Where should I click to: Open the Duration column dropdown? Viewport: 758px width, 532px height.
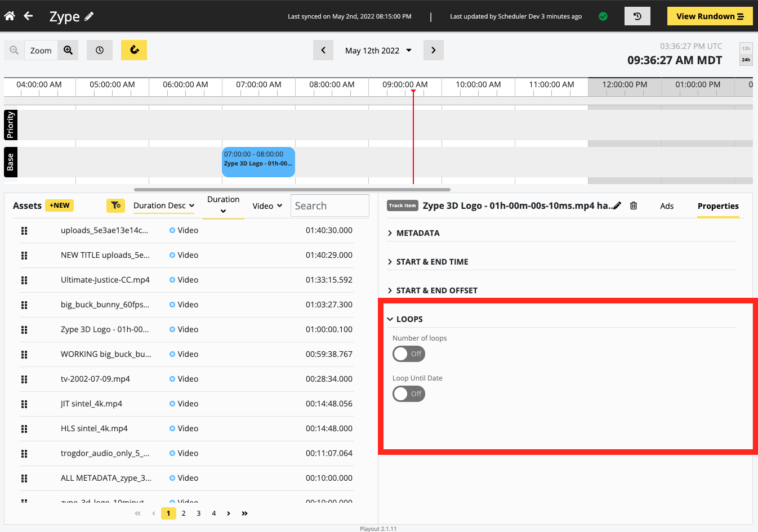[223, 205]
